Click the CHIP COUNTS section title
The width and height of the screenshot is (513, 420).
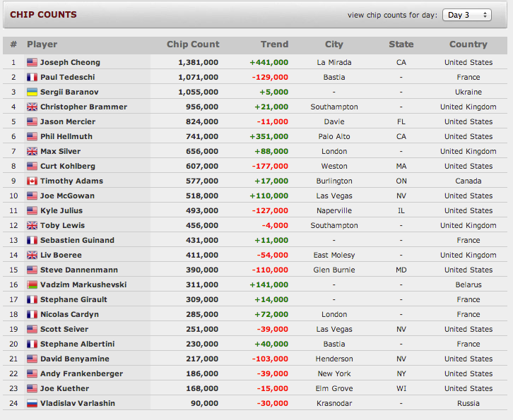(43, 15)
